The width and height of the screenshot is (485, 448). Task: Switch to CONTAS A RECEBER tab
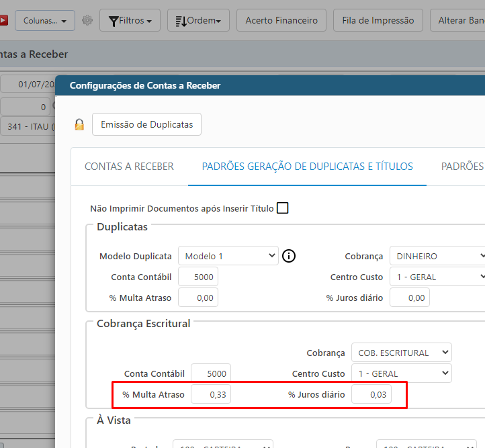129,167
